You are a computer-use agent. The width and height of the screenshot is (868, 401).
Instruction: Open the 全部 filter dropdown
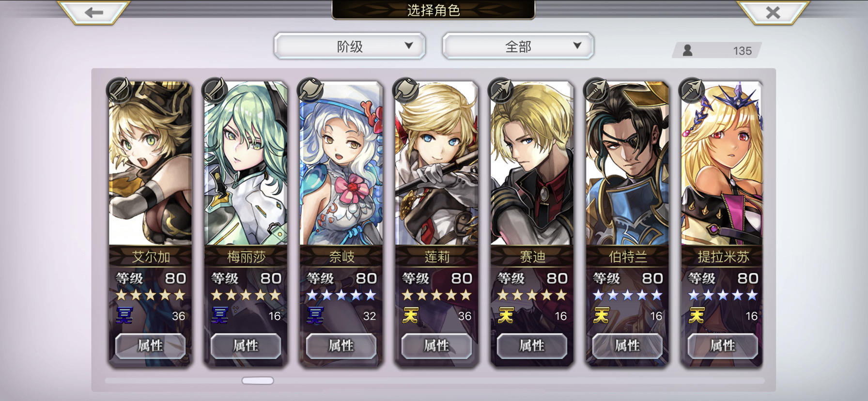point(518,46)
